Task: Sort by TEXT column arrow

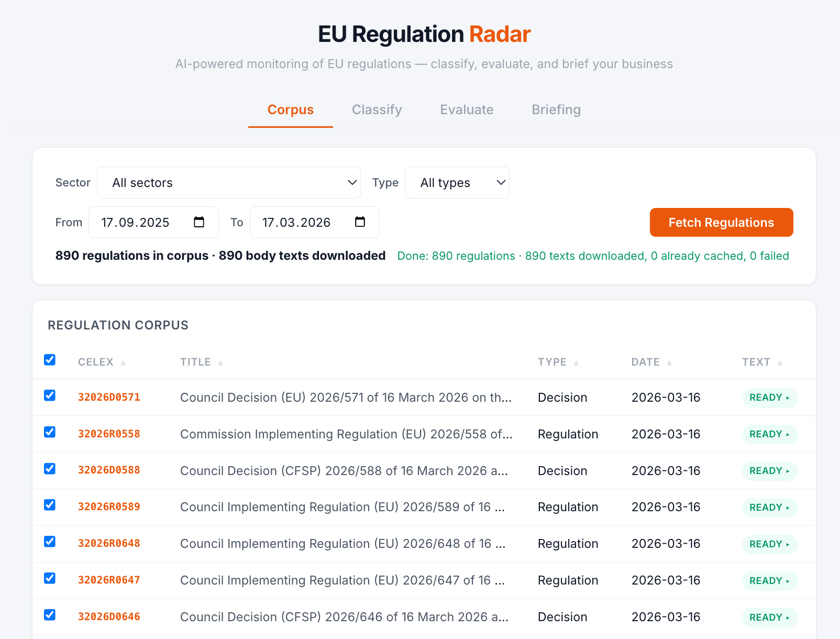Action: pos(780,362)
